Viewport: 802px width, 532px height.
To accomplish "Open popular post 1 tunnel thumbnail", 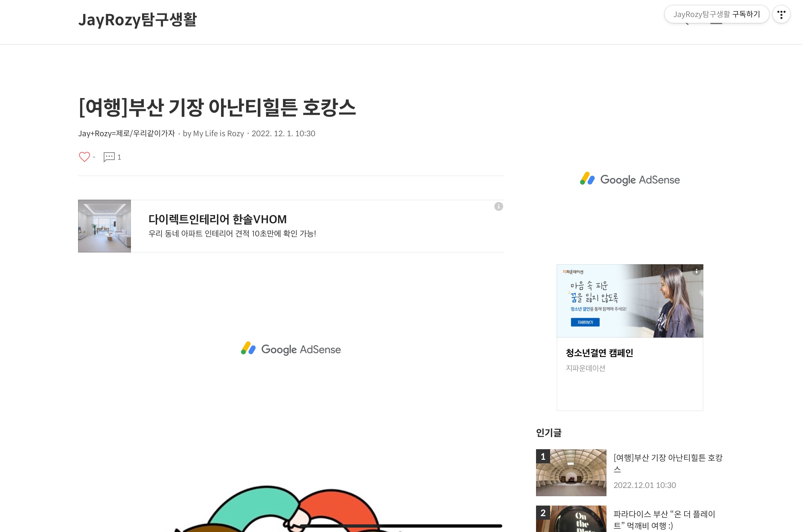I will click(571, 473).
